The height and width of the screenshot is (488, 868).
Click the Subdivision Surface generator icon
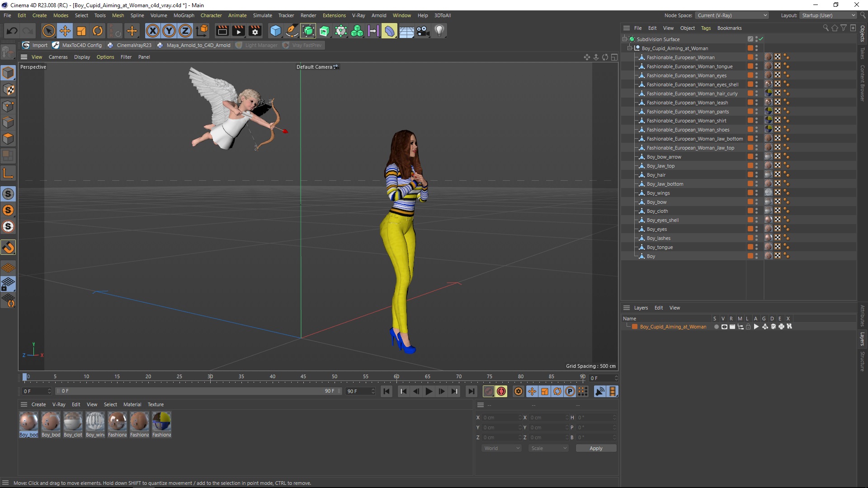[x=308, y=31]
